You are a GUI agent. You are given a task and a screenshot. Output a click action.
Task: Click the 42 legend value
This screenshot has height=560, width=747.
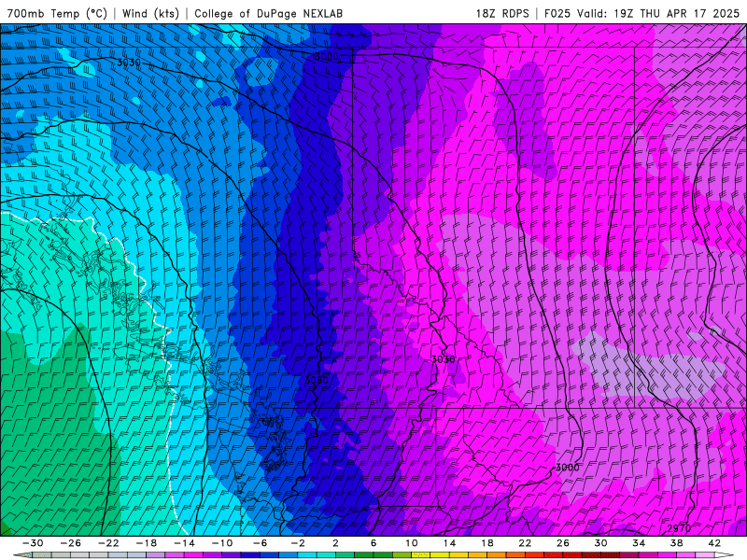[714, 543]
